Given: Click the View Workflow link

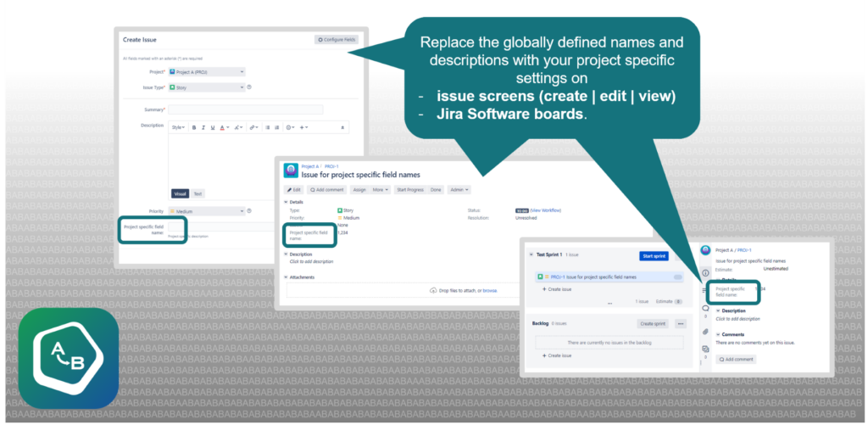Looking at the screenshot, I should coord(546,210).
